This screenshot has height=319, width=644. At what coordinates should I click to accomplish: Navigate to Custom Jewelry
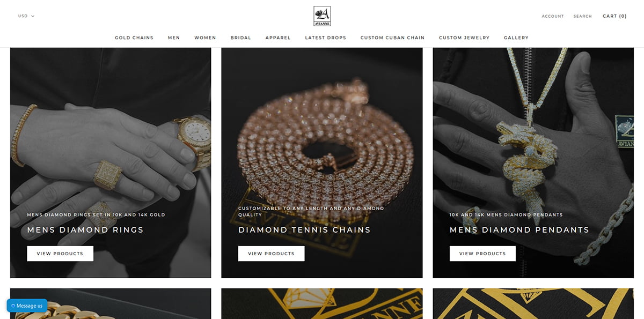464,38
